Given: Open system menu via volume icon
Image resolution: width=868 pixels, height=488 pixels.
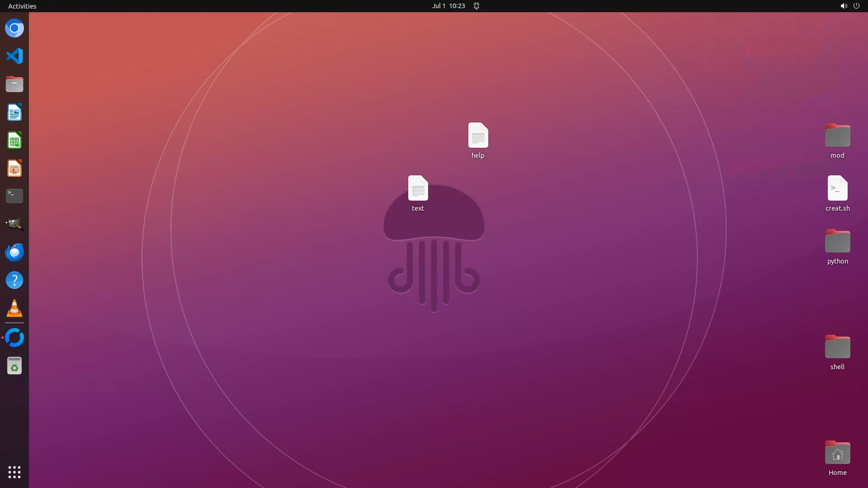Looking at the screenshot, I should (844, 6).
